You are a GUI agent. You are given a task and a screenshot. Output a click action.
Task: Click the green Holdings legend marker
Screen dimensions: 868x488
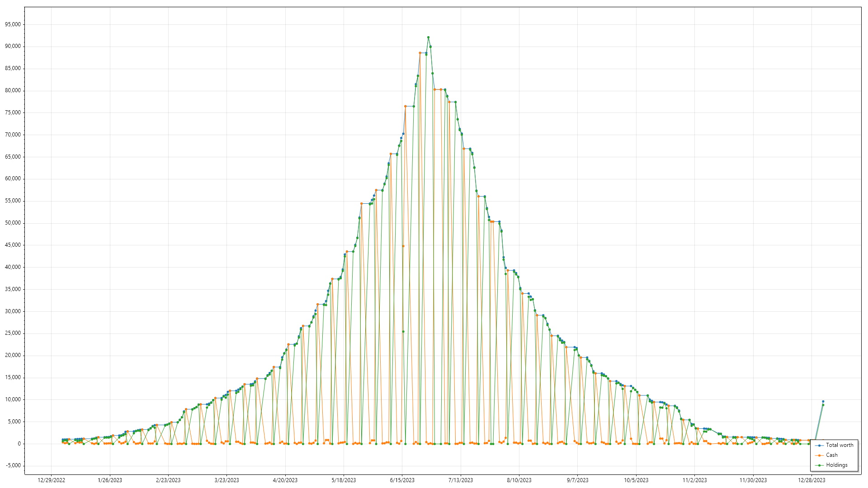tap(820, 465)
